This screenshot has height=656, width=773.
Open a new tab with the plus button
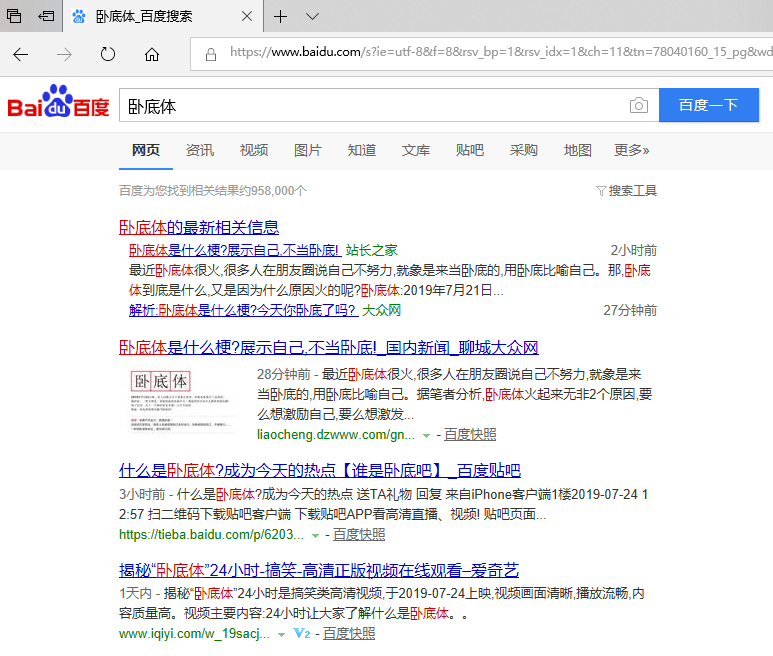pyautogui.click(x=281, y=16)
